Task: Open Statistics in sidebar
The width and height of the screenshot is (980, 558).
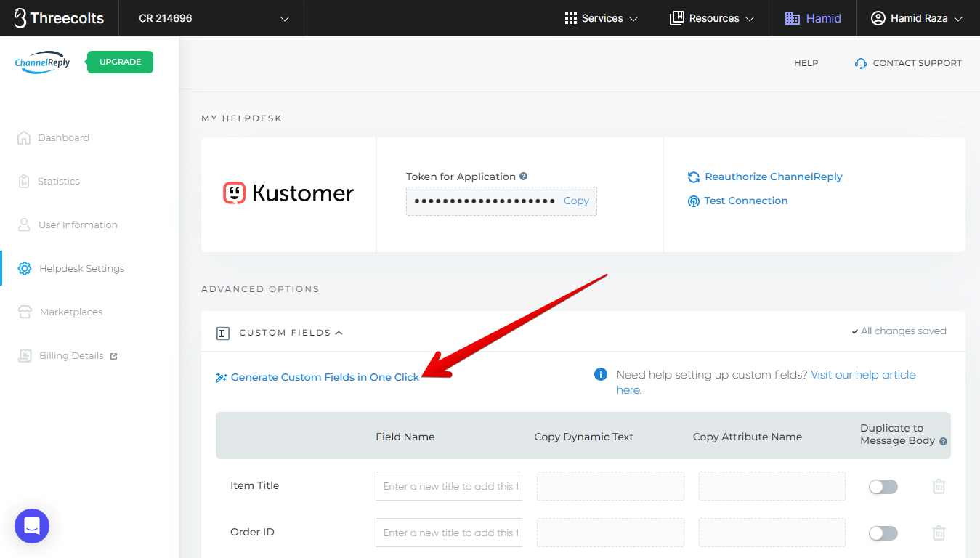Action: (58, 181)
